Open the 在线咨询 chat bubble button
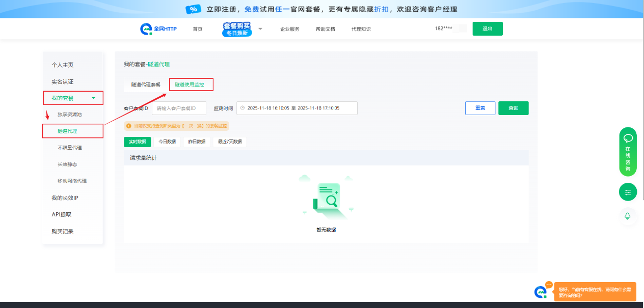 [x=628, y=152]
